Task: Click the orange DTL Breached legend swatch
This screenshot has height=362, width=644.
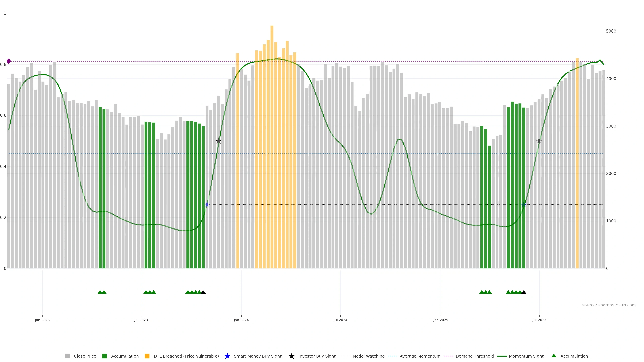Action: click(x=147, y=356)
